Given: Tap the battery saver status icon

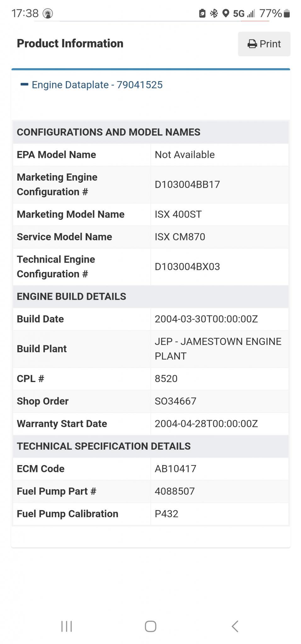Looking at the screenshot, I should (x=202, y=13).
